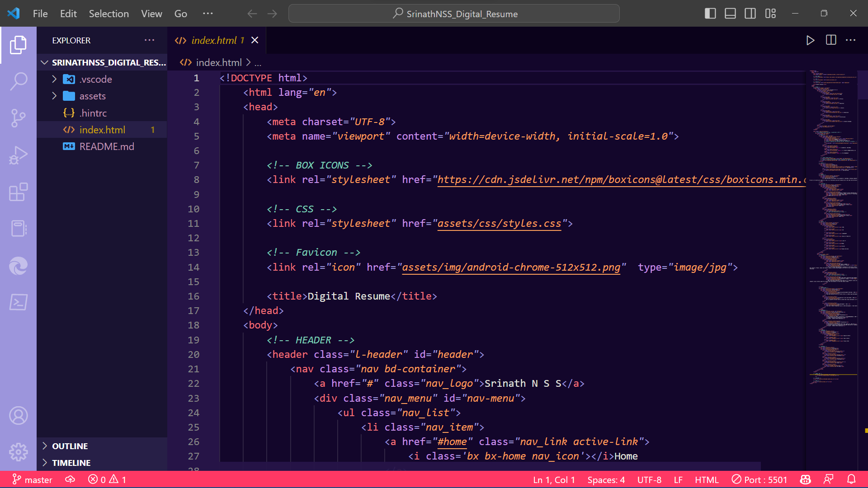Split the editor to the right
868x488 pixels.
[831, 40]
